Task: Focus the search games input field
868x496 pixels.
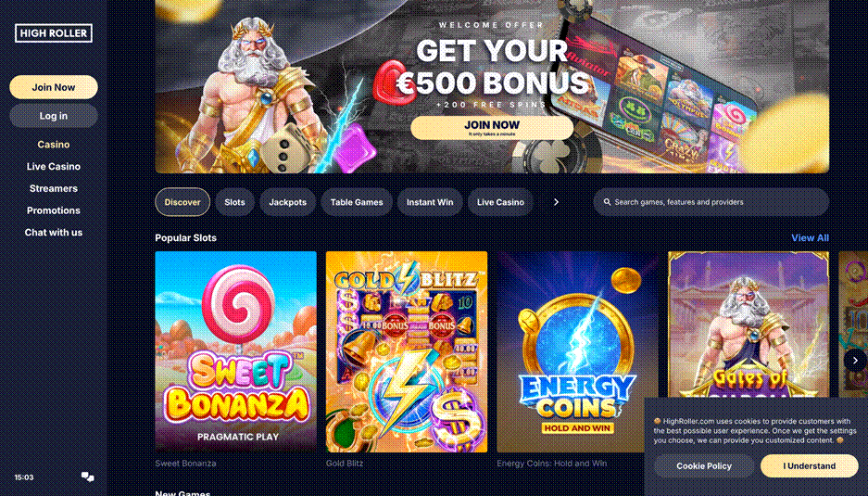Action: point(711,202)
